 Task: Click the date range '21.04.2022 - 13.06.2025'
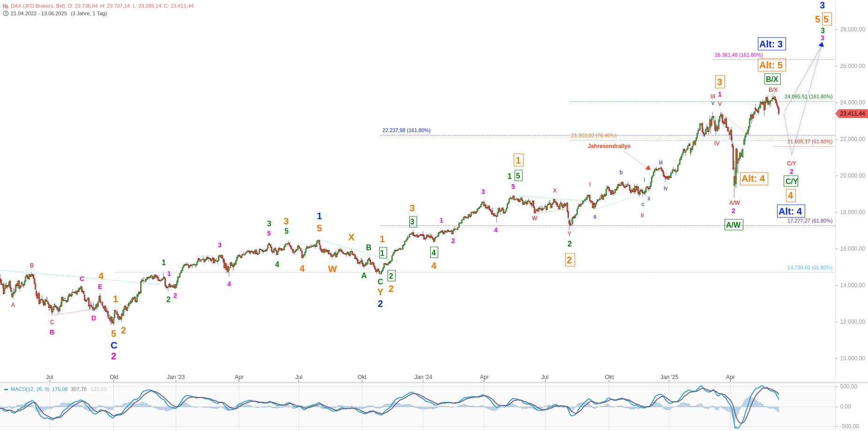pos(39,14)
